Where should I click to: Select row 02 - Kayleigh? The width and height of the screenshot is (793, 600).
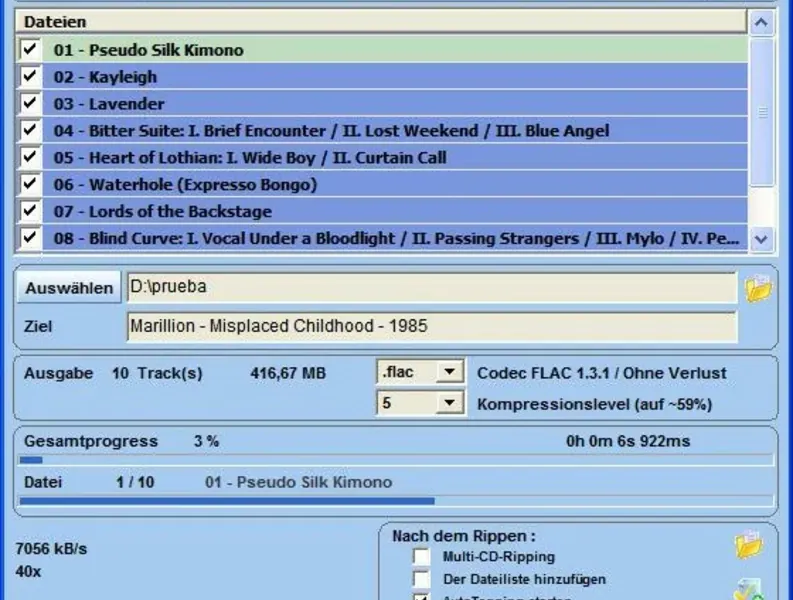click(x=394, y=76)
